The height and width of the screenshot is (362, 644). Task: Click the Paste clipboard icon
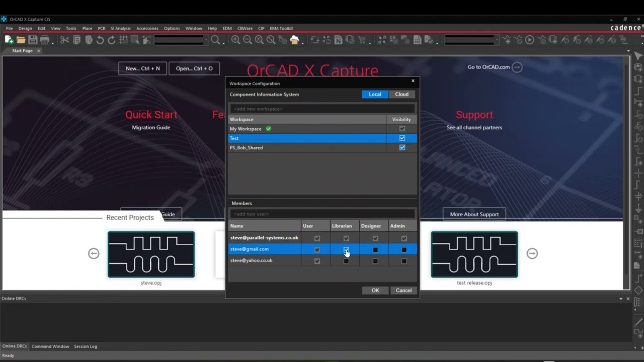point(89,40)
